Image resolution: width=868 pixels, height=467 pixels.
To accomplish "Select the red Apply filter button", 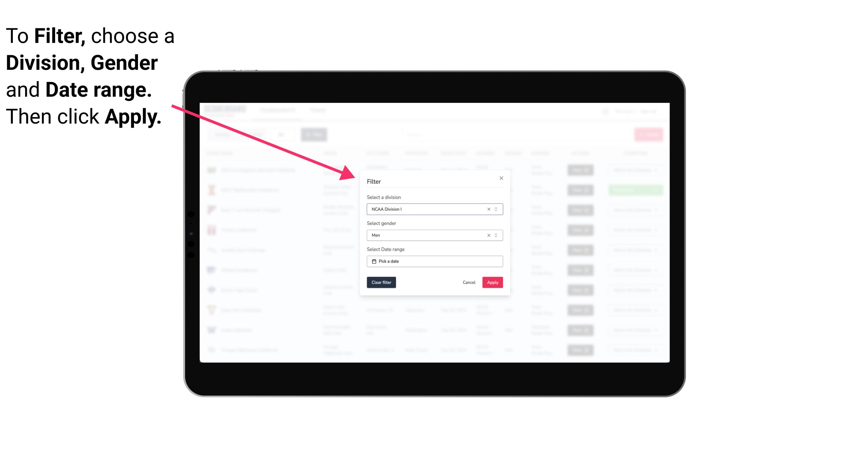I will (492, 283).
